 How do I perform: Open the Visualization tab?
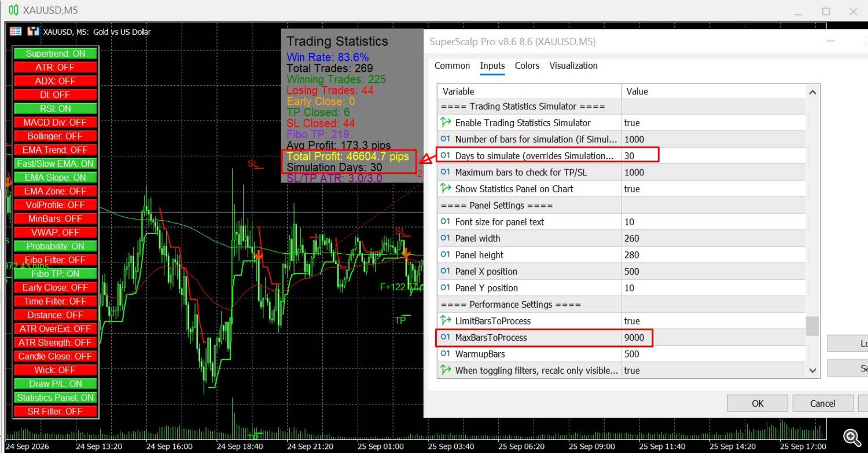click(573, 65)
